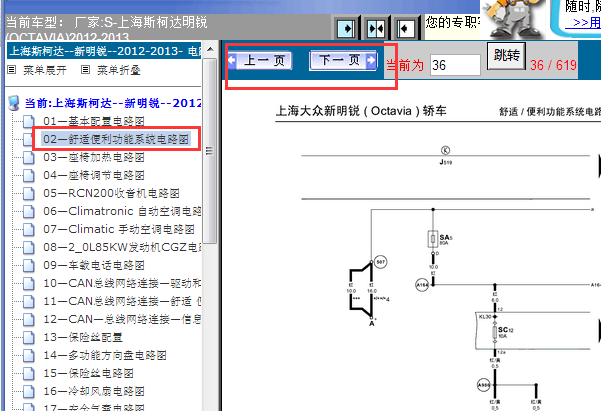Open 10—CAN总线网络连接—驱动 entry
Screen dimensions: 601x411
click(122, 283)
